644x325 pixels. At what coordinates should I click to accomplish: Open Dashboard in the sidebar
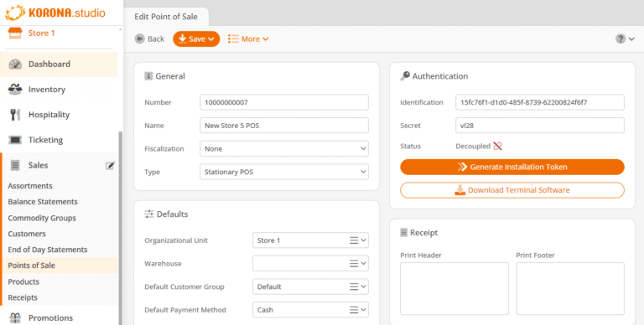[60, 64]
